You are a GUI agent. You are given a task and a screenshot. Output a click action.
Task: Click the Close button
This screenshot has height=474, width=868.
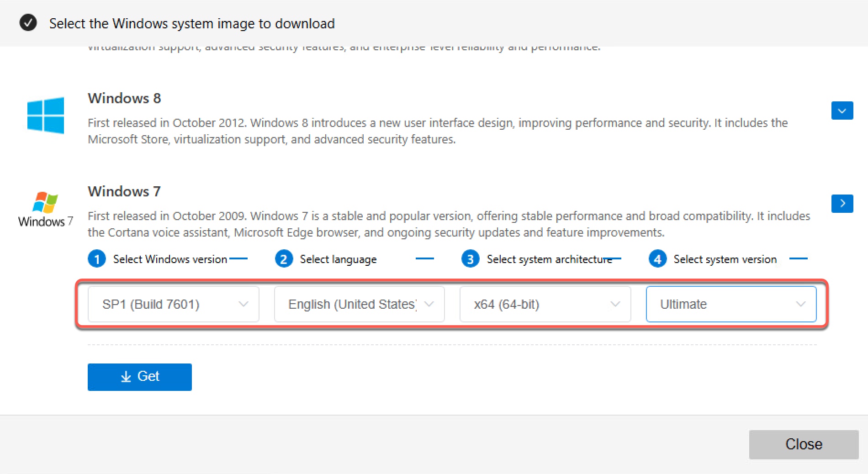pos(804,444)
